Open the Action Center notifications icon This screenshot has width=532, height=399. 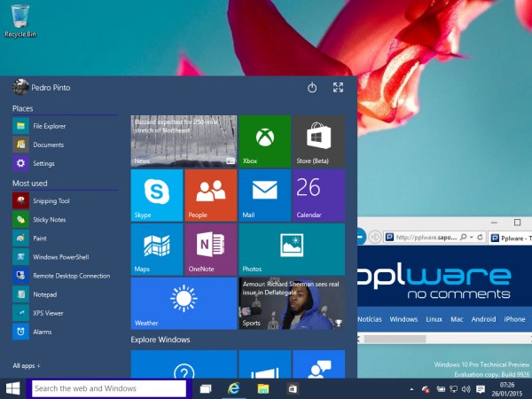[x=480, y=389]
